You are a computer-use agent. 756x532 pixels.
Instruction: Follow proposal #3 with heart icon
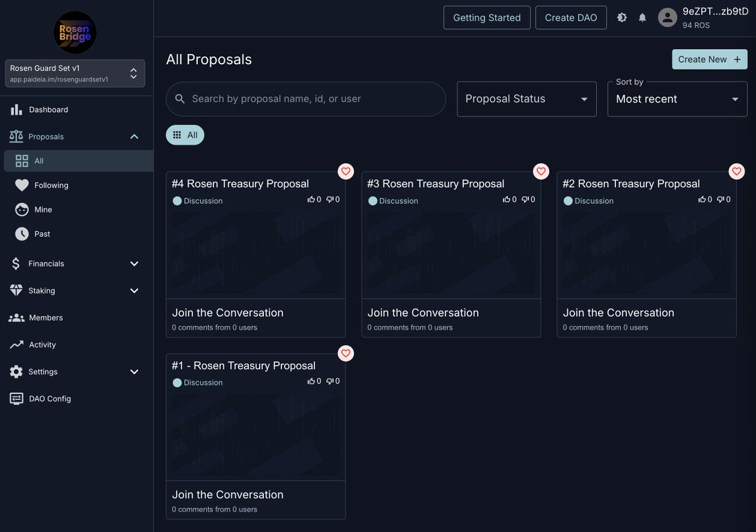(541, 171)
